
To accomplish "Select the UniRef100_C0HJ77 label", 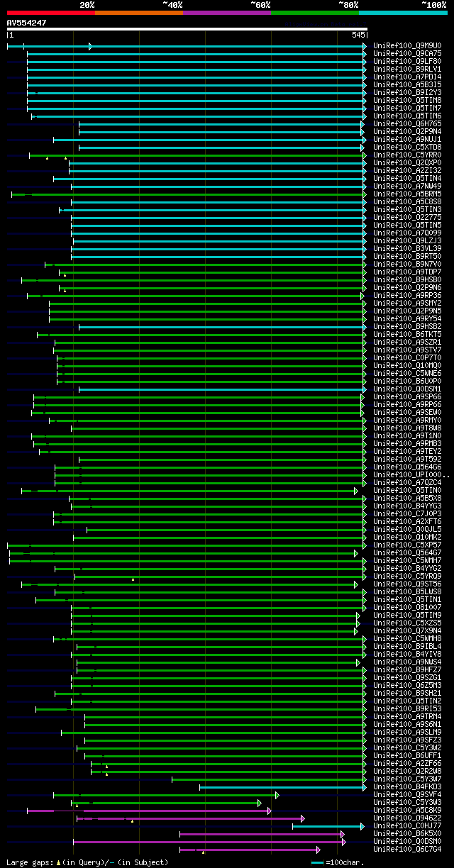I will click(407, 826).
